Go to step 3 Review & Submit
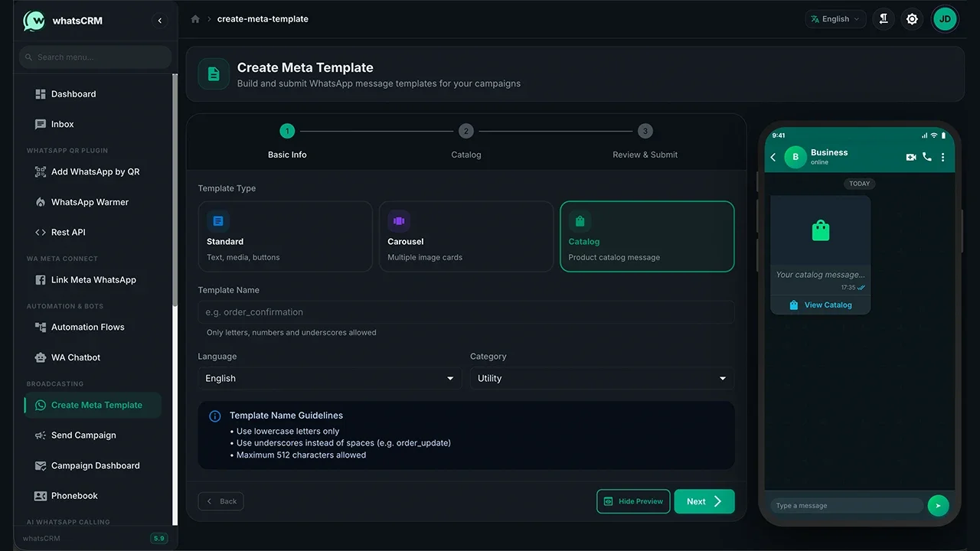Image resolution: width=980 pixels, height=551 pixels. [x=645, y=142]
